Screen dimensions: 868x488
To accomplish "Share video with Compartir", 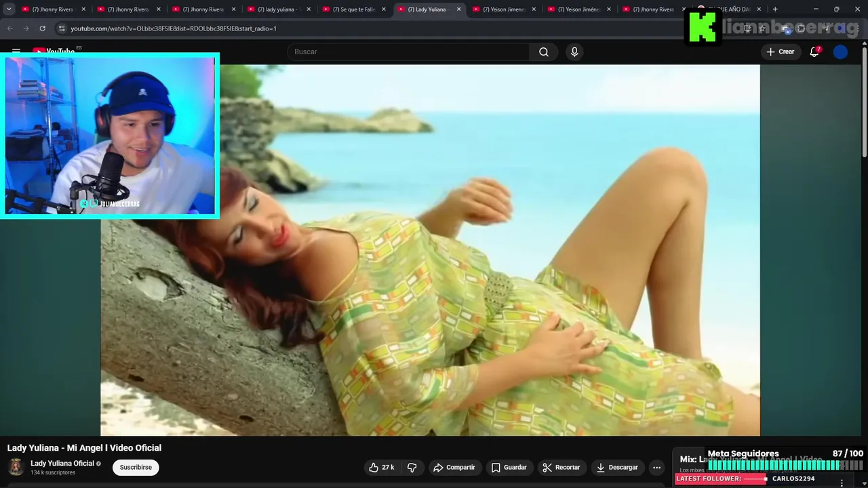I will 454,468.
